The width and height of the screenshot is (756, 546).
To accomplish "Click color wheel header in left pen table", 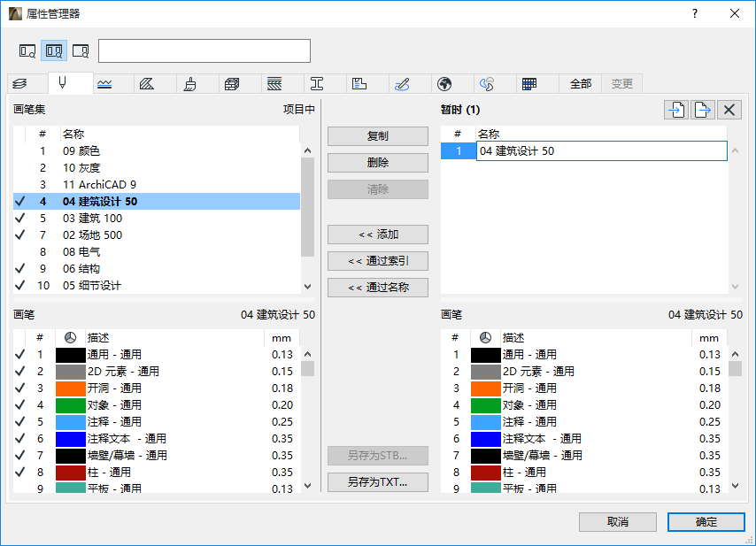I will (71, 338).
